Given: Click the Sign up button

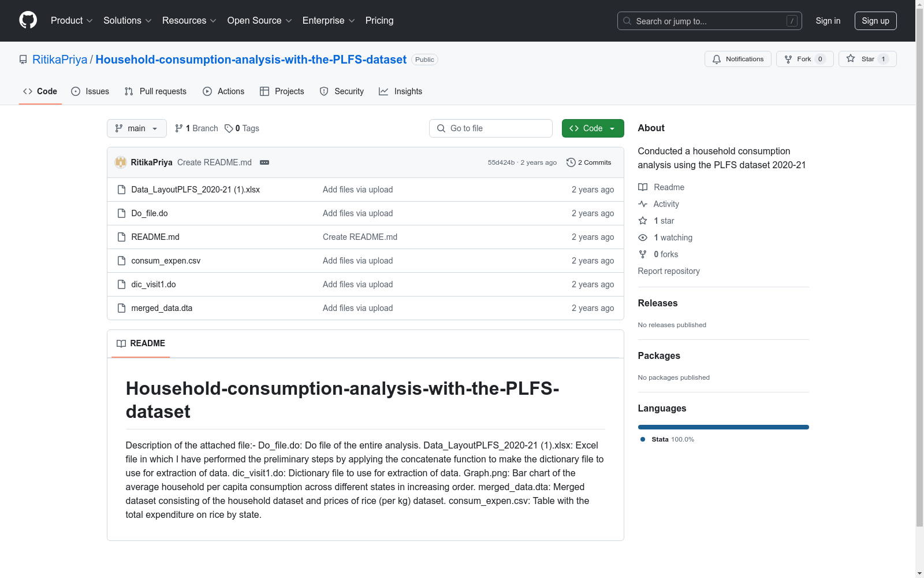Looking at the screenshot, I should pos(875,21).
